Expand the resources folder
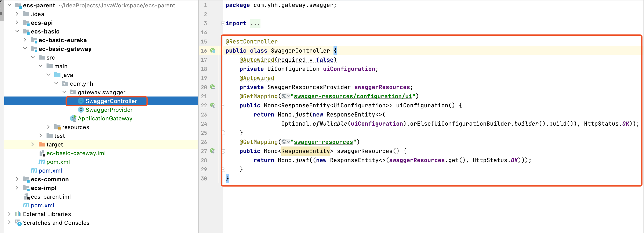Image resolution: width=644 pixels, height=233 pixels. (48, 127)
